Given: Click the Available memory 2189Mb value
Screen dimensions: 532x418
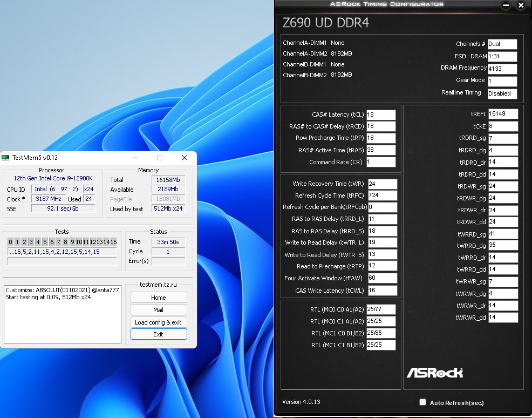Looking at the screenshot, I should (168, 190).
